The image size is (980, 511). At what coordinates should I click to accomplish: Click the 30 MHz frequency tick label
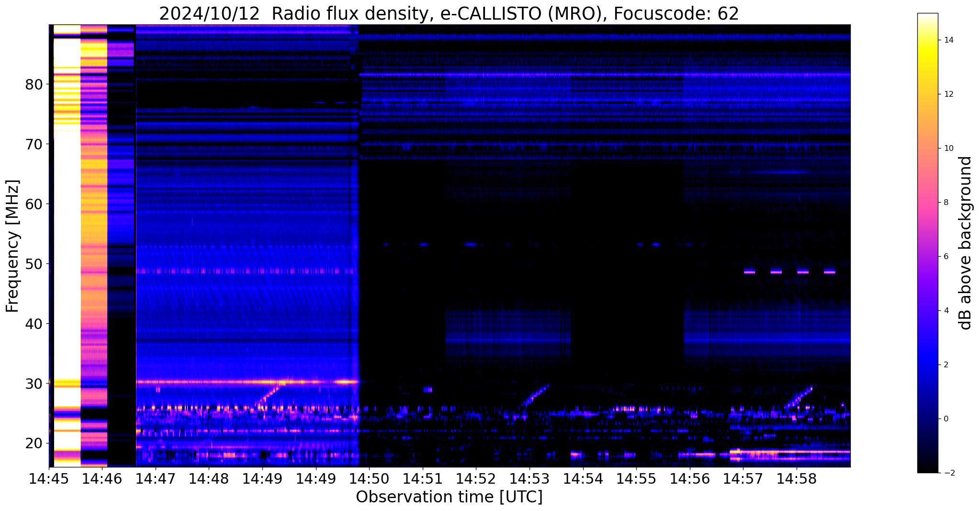click(34, 384)
